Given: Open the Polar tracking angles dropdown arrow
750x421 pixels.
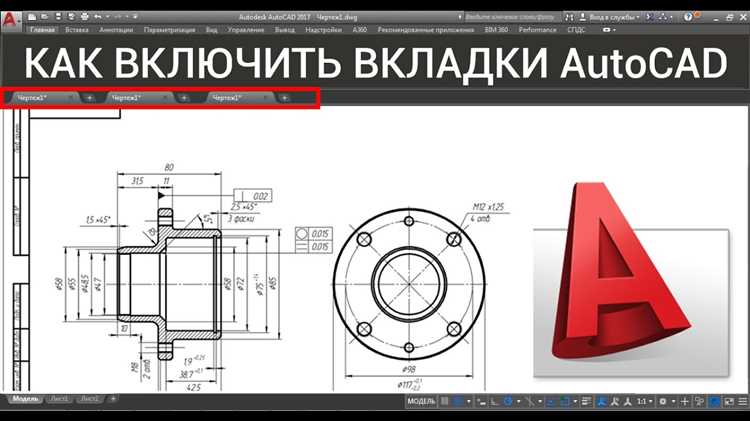Looking at the screenshot, I should pyautogui.click(x=518, y=401).
